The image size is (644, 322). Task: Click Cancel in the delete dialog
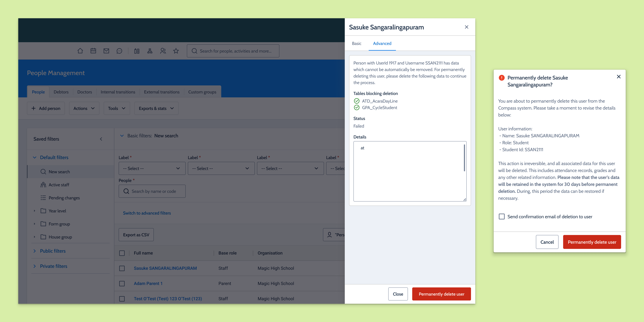547,242
